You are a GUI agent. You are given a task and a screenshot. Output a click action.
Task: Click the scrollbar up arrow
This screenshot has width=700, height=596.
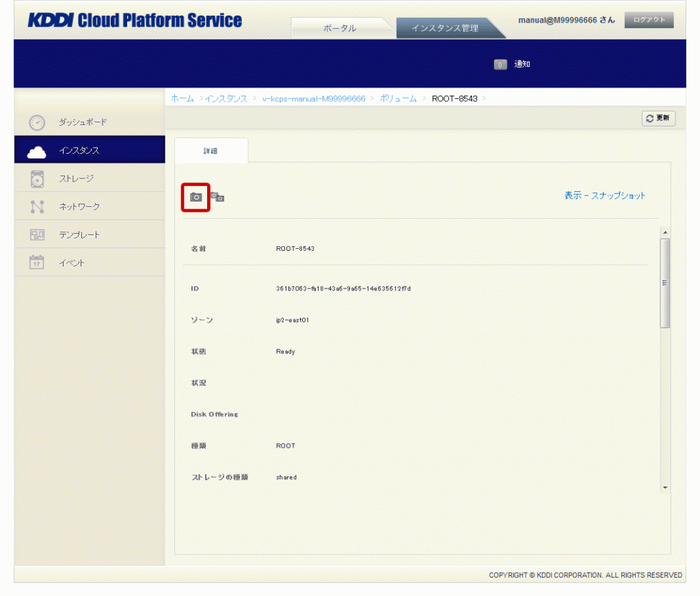click(665, 232)
